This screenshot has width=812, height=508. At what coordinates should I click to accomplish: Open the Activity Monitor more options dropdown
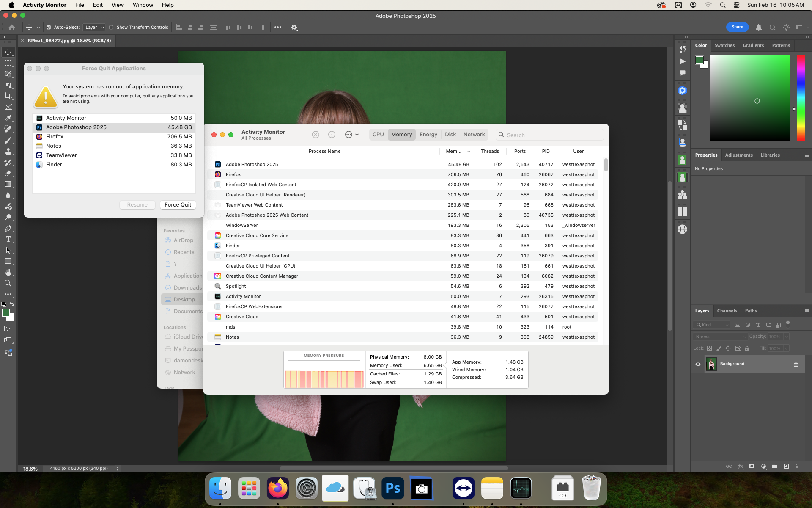coord(352,135)
